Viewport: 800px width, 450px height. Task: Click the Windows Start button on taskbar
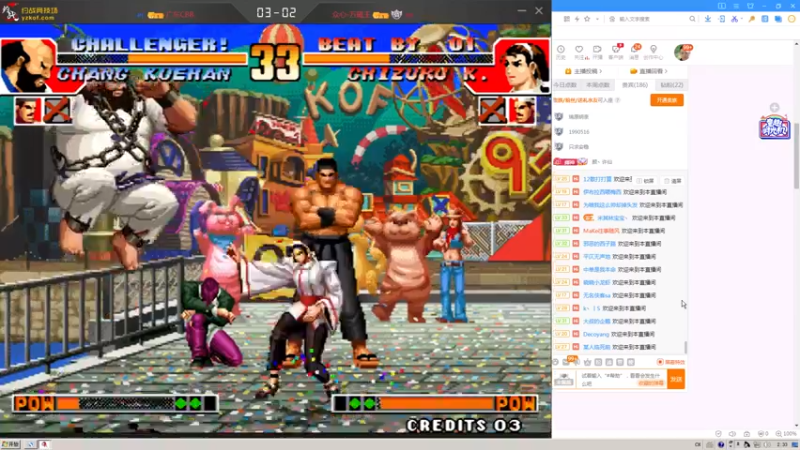pyautogui.click(x=10, y=444)
